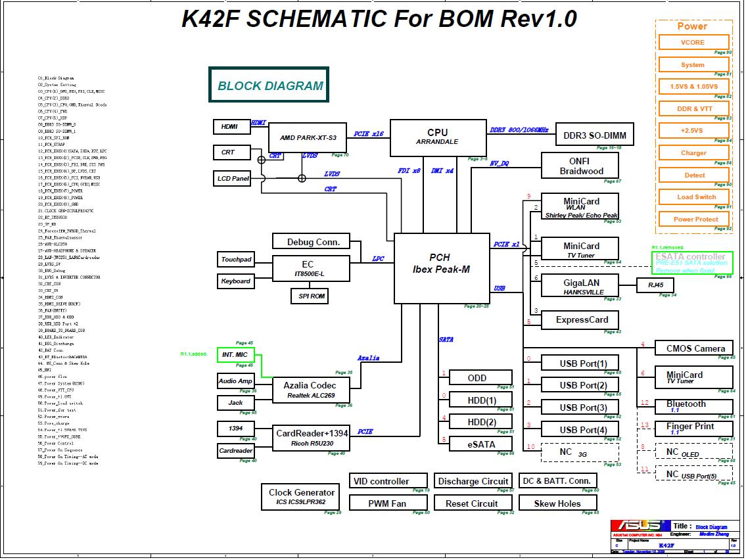This screenshot has height=560, width=746.
Task: Click the 'GigaLAN HANKSVILLE' block
Action: coord(580,285)
